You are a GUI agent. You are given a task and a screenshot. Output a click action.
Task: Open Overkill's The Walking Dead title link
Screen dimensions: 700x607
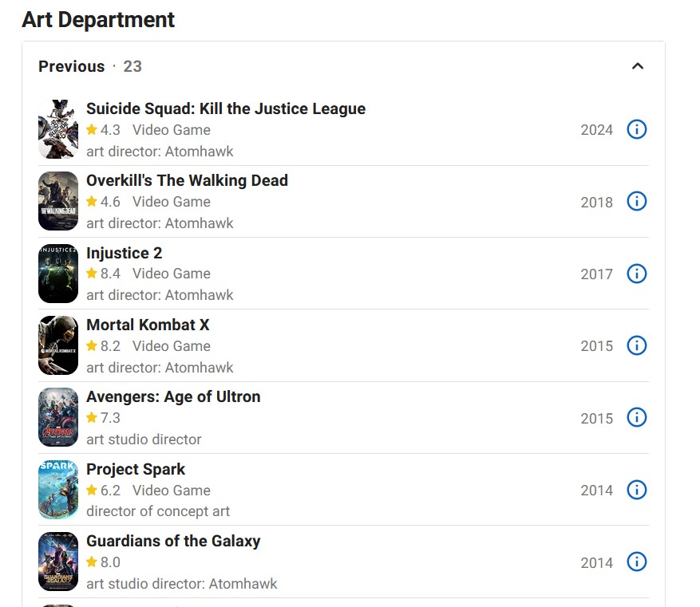tap(187, 180)
